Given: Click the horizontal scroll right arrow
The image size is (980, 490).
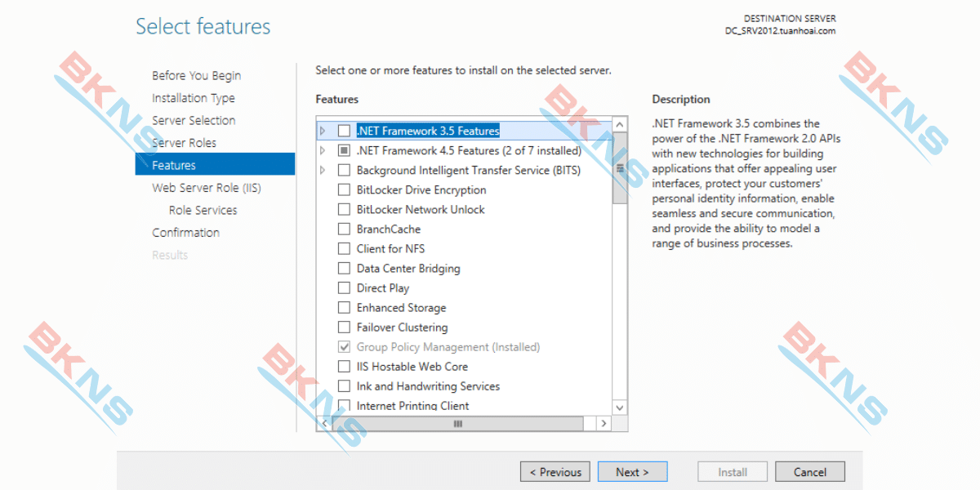Looking at the screenshot, I should click(x=604, y=424).
